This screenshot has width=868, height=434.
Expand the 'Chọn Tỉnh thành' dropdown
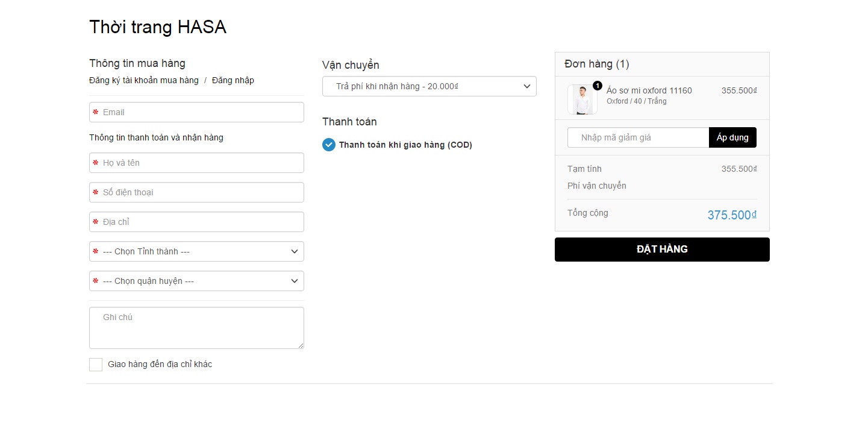click(196, 251)
